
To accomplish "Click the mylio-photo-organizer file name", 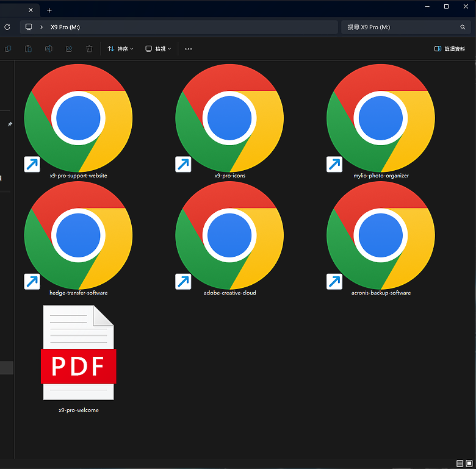I will [x=381, y=176].
